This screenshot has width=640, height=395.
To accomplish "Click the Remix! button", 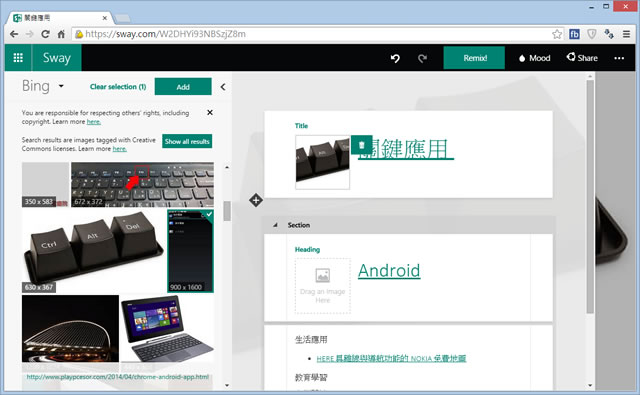I will click(474, 58).
